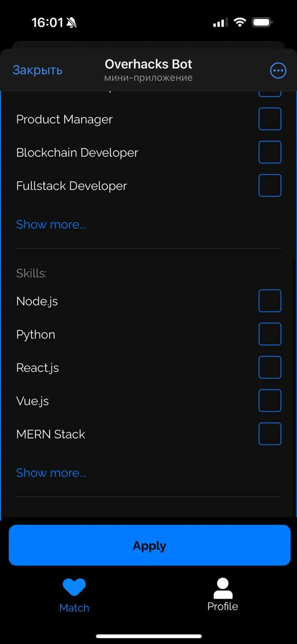Expand roles list with Show more

[51, 224]
